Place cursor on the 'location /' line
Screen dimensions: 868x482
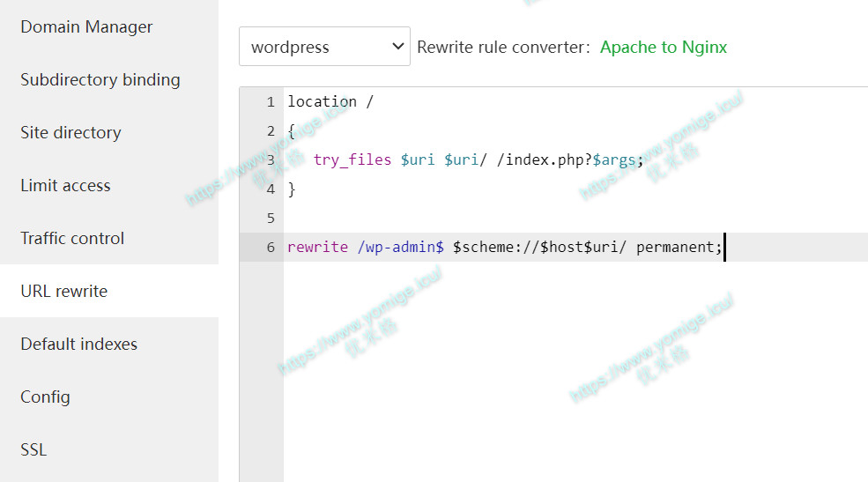[330, 101]
